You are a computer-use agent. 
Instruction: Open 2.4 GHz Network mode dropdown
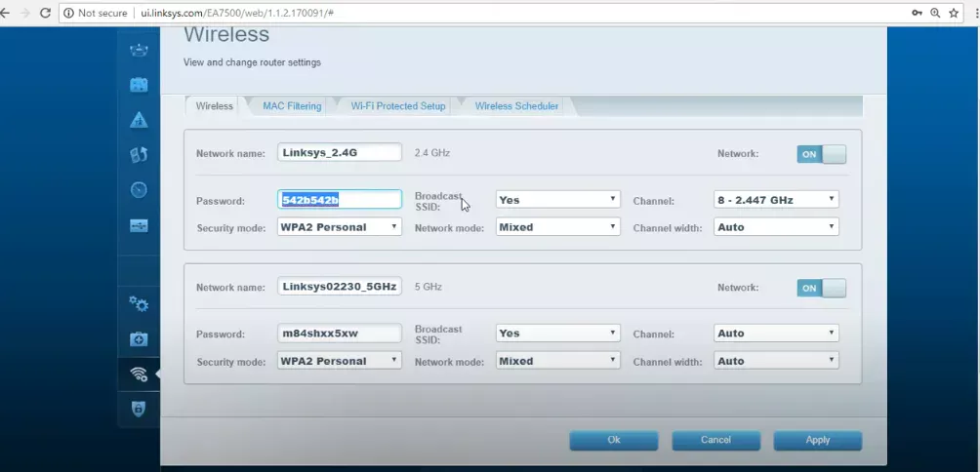click(557, 227)
